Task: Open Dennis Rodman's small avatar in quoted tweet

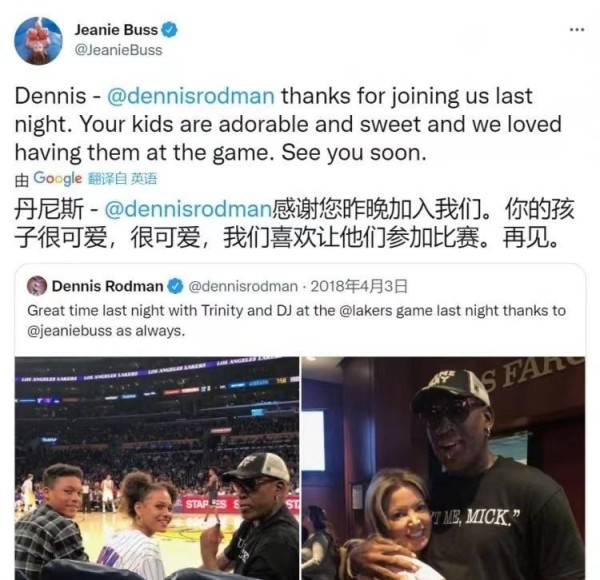Action: [x=37, y=286]
